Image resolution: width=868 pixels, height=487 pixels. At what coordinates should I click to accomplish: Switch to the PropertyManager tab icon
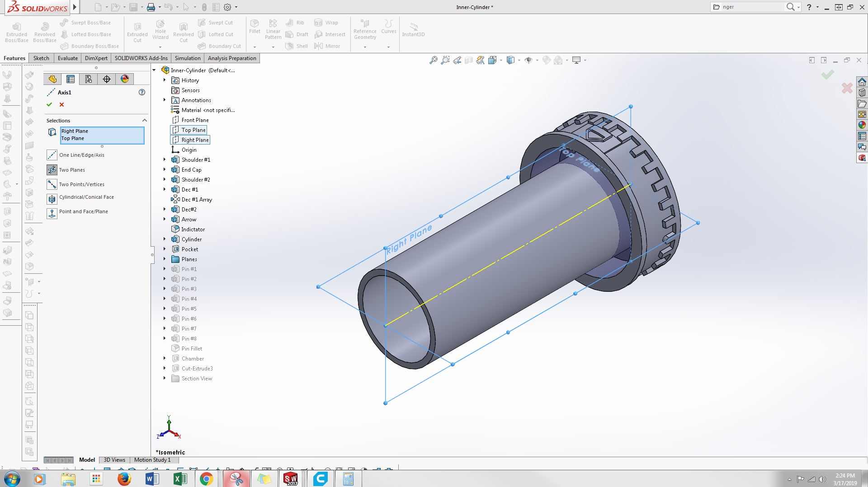coord(71,79)
